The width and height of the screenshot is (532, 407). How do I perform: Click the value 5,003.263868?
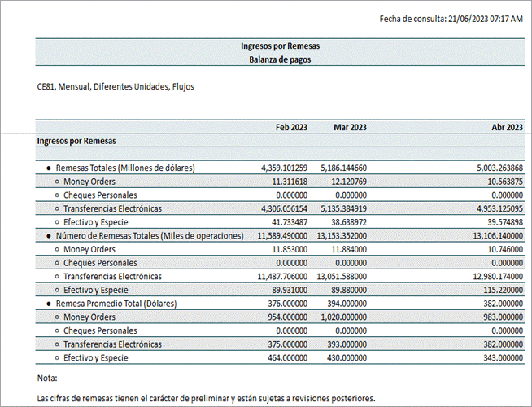tap(499, 168)
